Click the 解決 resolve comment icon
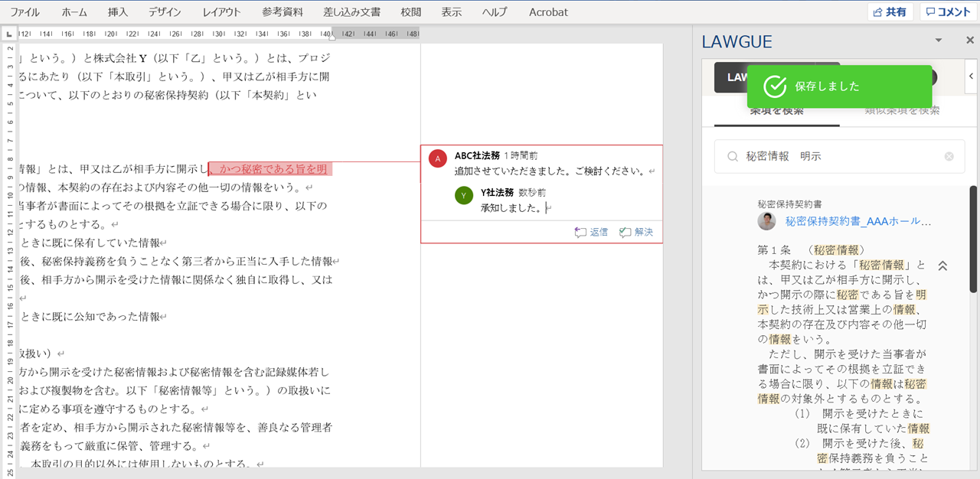This screenshot has height=479, width=980. point(626,233)
